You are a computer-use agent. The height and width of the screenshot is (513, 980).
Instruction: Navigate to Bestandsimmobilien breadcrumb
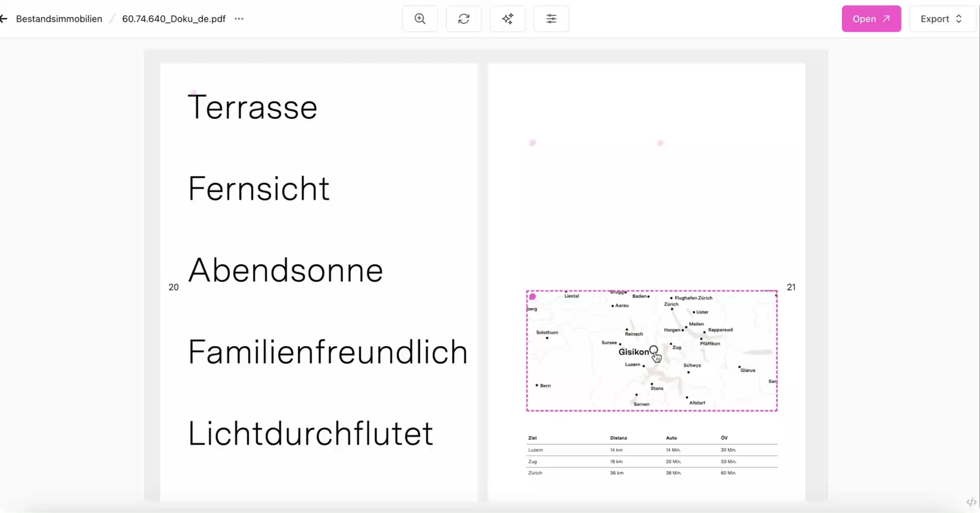[59, 19]
